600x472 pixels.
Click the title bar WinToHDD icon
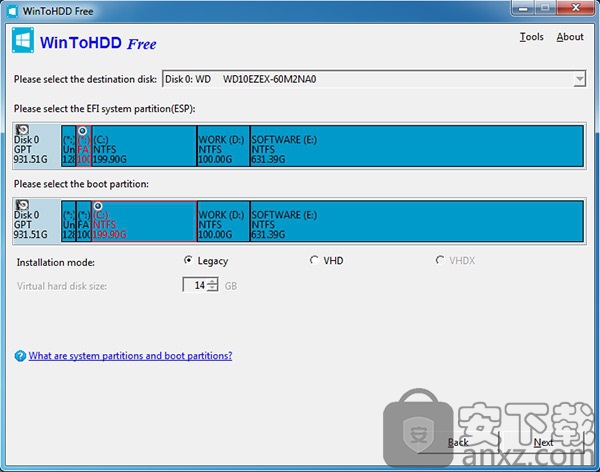12,11
